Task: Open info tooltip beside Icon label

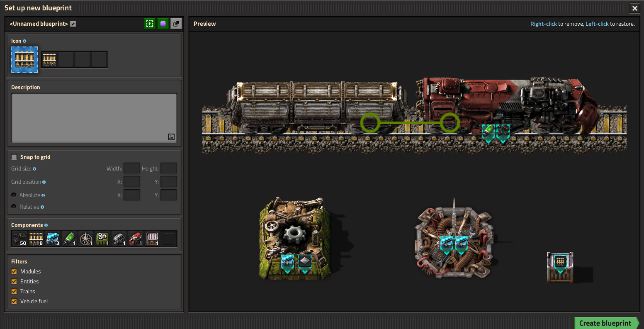Action: [x=24, y=41]
